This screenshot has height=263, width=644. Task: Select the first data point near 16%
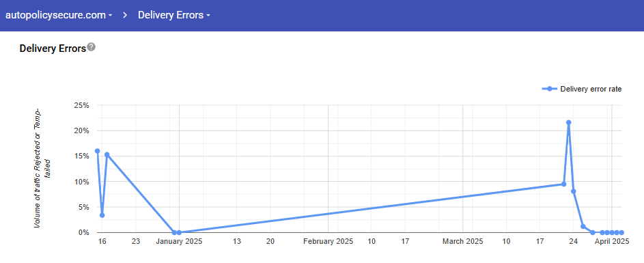tap(98, 151)
